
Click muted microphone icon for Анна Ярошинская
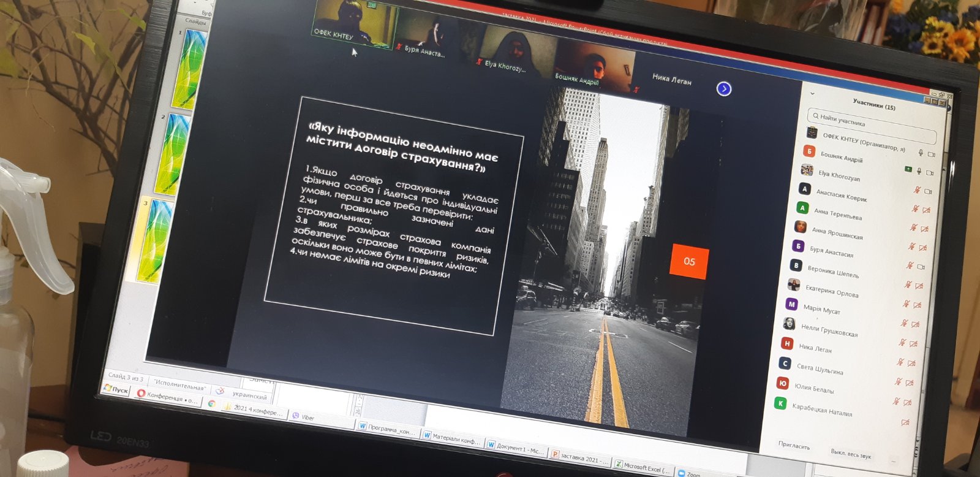914,227
